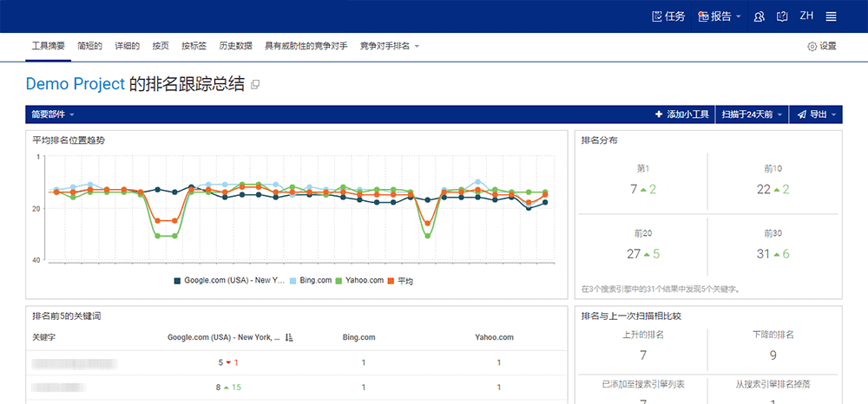The image size is (868, 404).
Task: Toggle Bing.com legend series
Action: (x=310, y=281)
